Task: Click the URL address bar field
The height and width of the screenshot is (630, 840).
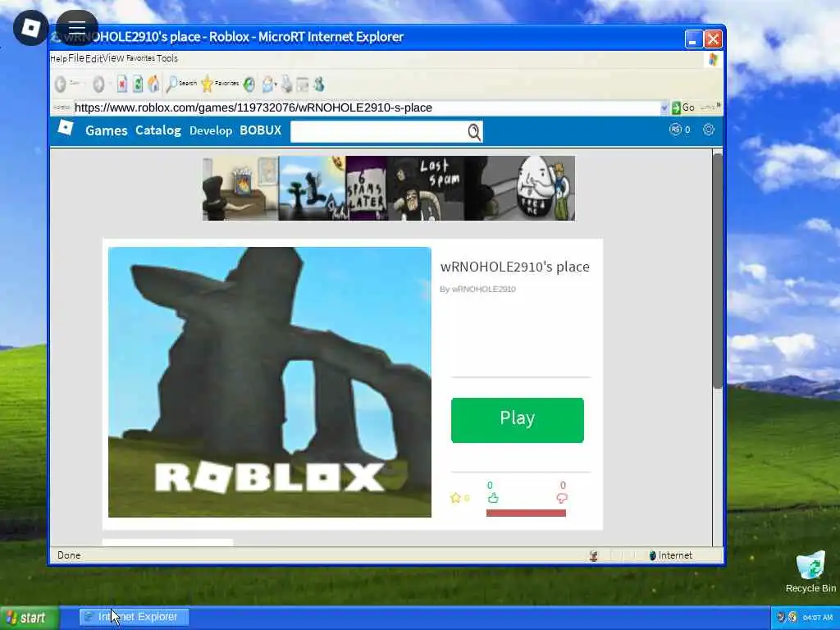Action: click(367, 107)
